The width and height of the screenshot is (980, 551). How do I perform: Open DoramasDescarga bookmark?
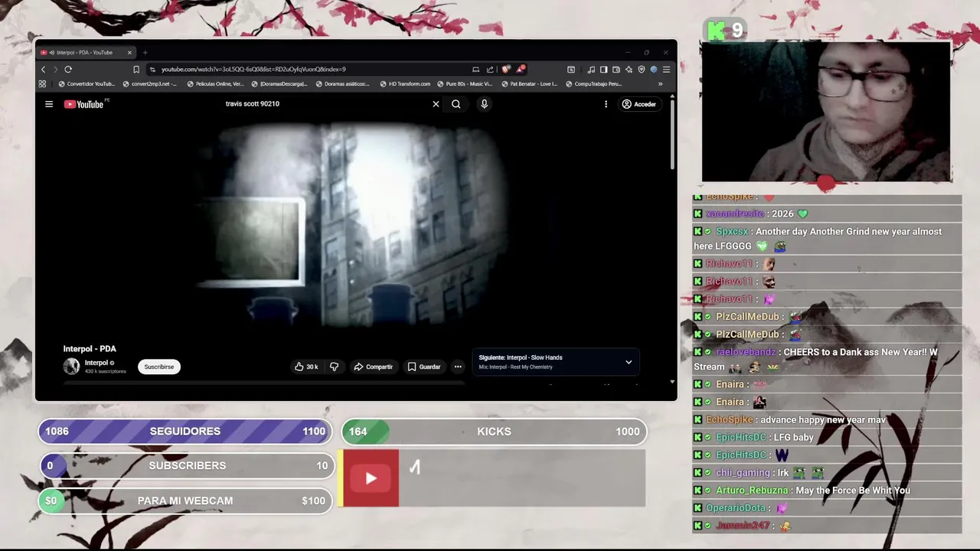pyautogui.click(x=279, y=84)
